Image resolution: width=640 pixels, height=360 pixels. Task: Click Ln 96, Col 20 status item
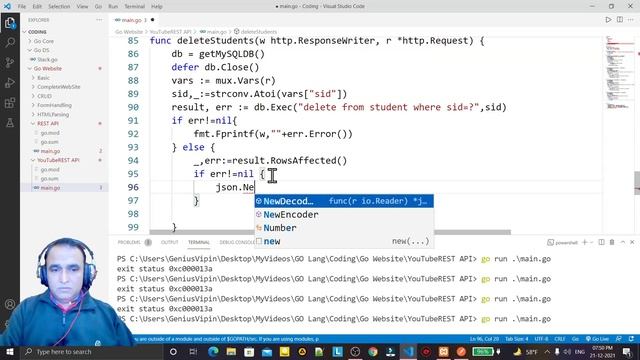coord(484,339)
